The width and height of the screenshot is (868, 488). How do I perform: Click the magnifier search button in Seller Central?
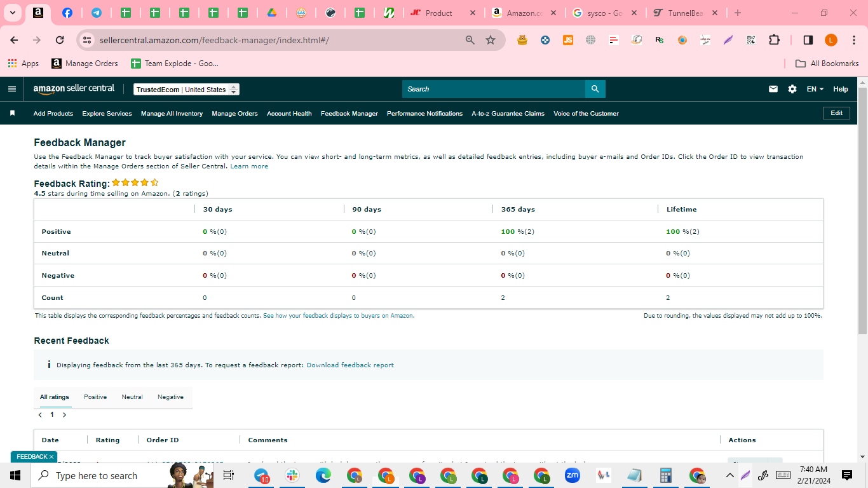point(595,89)
